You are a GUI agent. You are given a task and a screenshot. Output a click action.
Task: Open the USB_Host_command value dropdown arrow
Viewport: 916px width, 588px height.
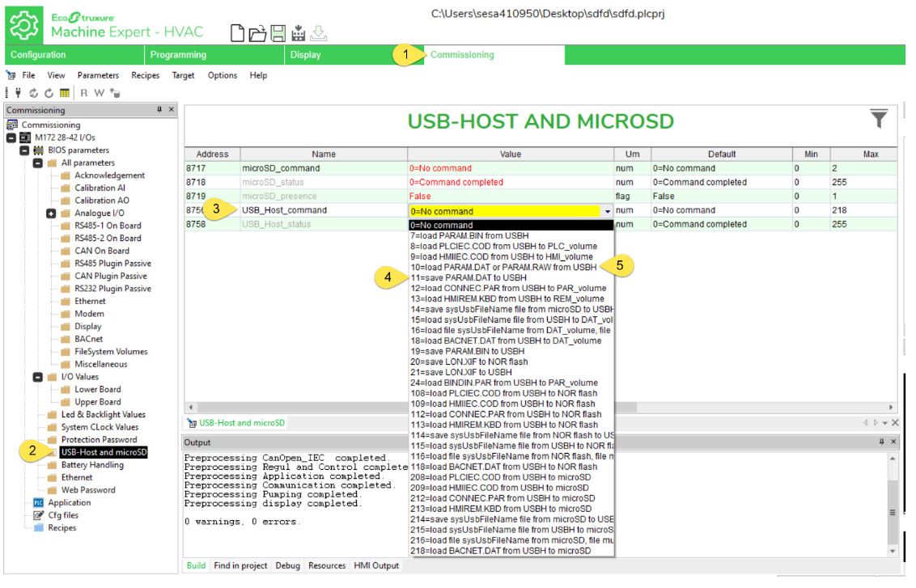[608, 211]
